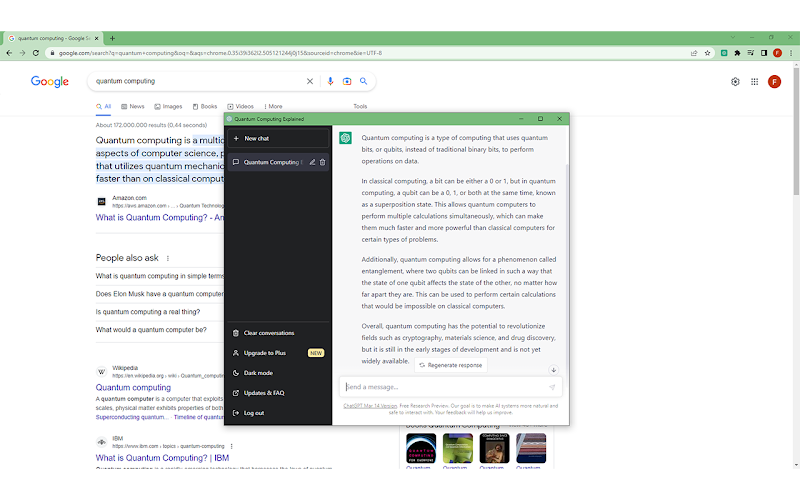Expand What is quantum computing in simple terms
This screenshot has width=800, height=500.
coord(159,276)
